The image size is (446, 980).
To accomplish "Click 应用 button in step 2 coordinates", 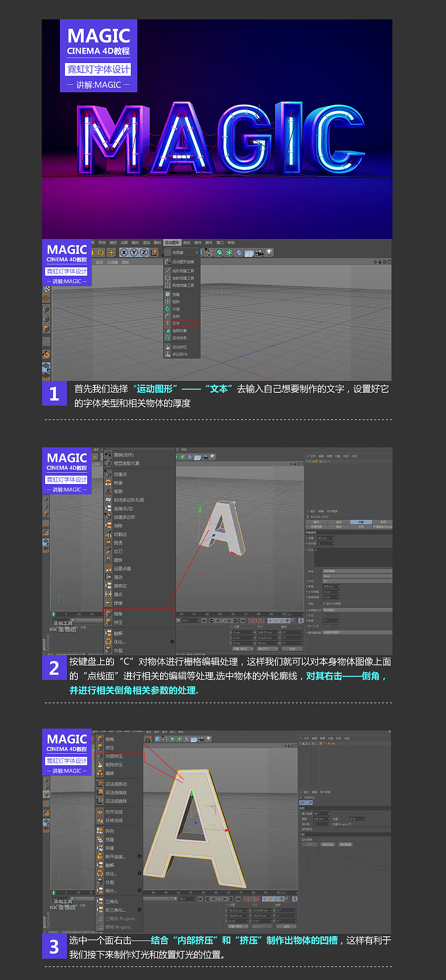I will 292,649.
